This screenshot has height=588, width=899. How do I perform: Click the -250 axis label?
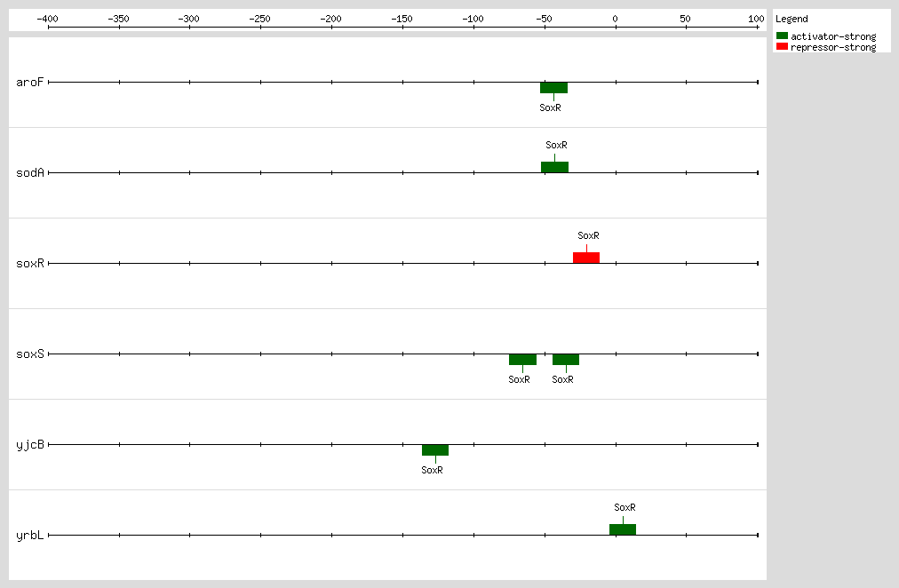(259, 19)
